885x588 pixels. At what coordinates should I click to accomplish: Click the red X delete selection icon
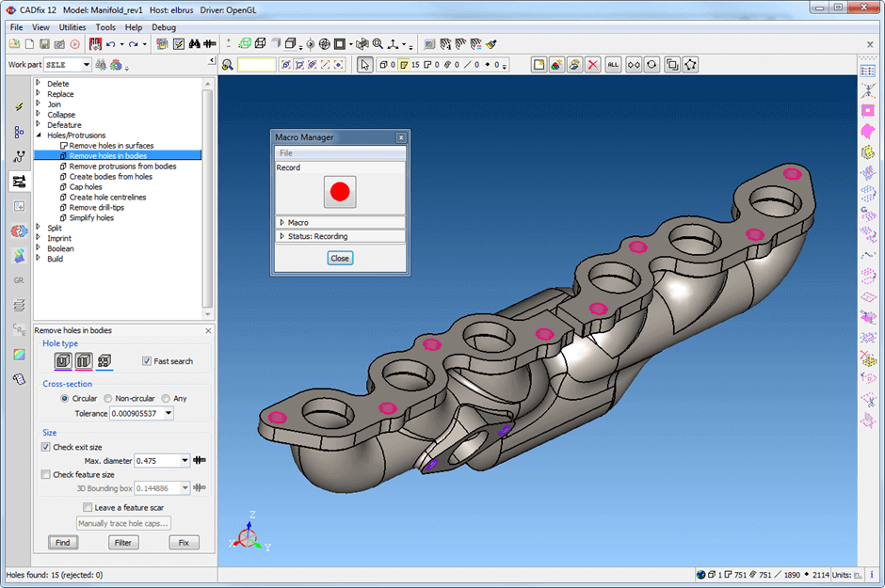592,65
